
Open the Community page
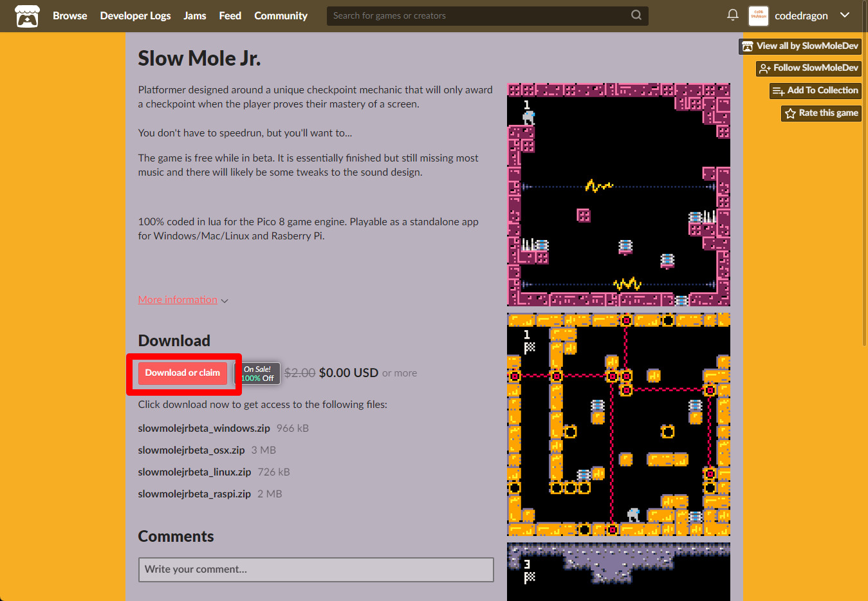[281, 16]
